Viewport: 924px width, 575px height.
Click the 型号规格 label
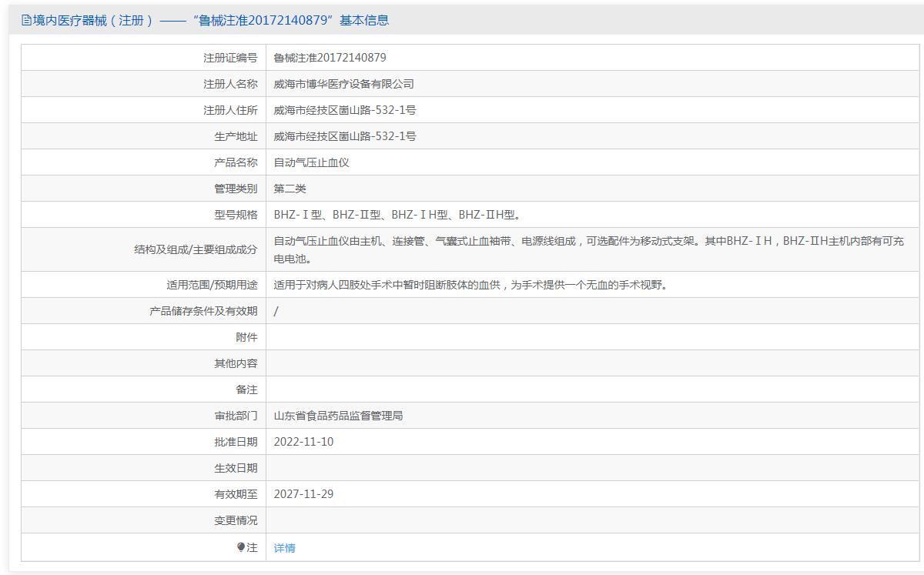(236, 215)
